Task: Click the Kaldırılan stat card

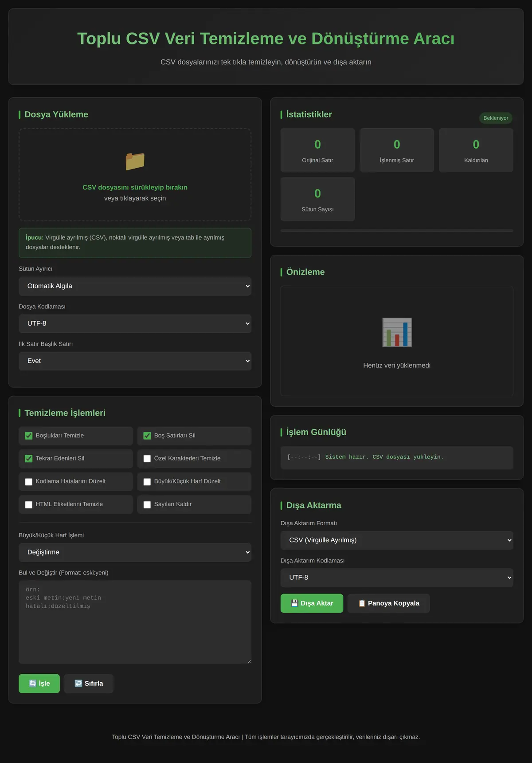Action: pos(476,150)
